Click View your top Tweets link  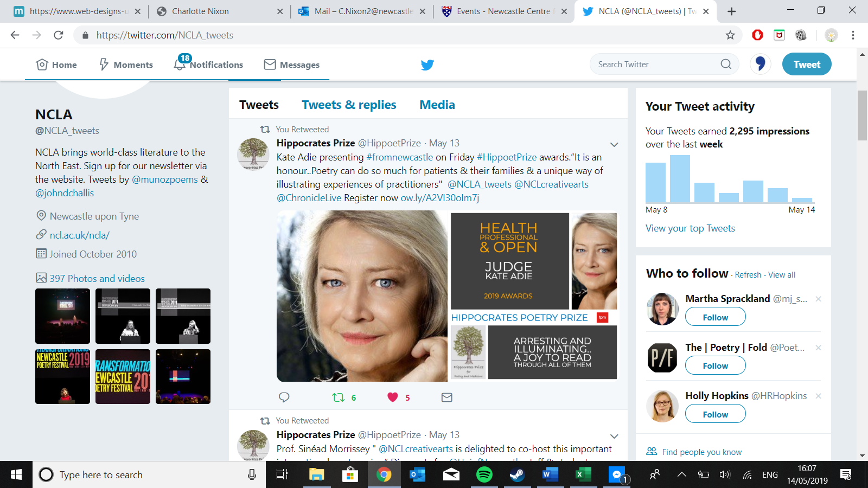690,228
